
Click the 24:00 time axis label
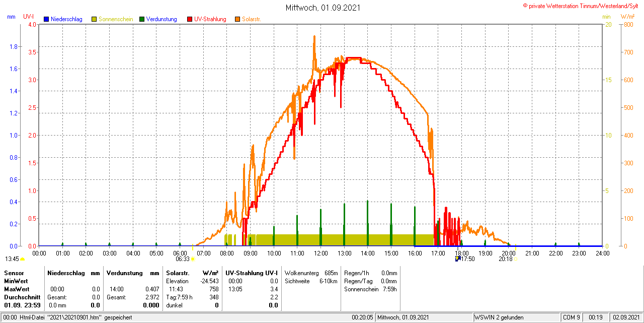coord(602,253)
